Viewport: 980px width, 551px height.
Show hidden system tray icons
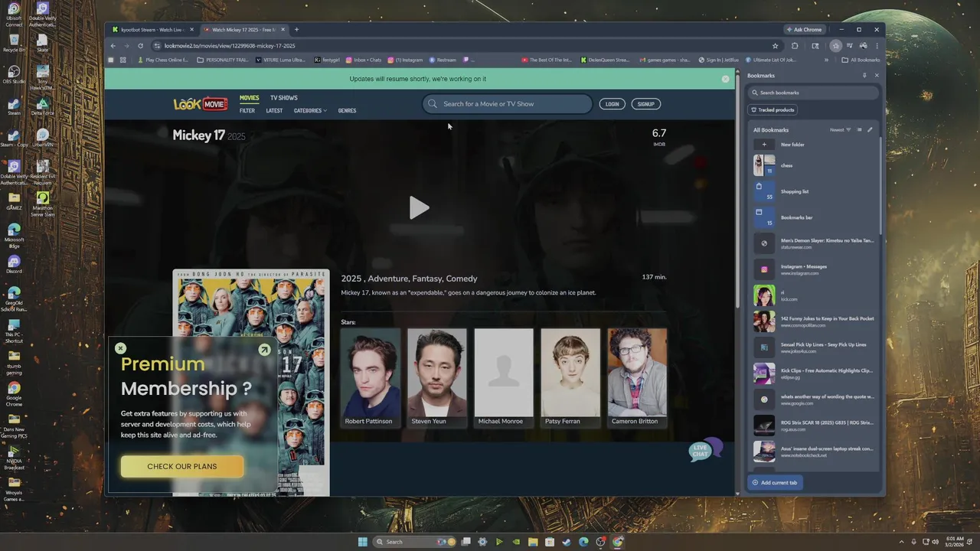[902, 542]
